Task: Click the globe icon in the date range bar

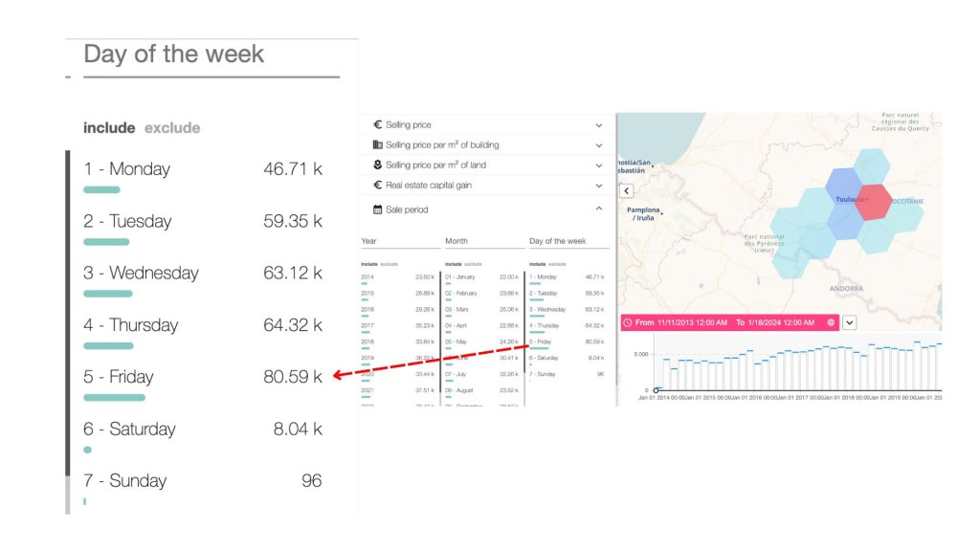Action: pos(831,323)
